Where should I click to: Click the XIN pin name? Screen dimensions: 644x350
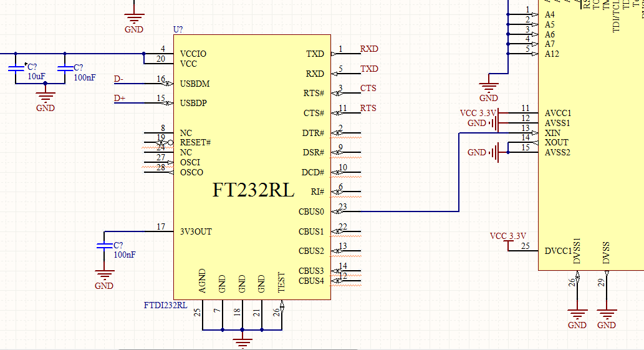pos(552,133)
